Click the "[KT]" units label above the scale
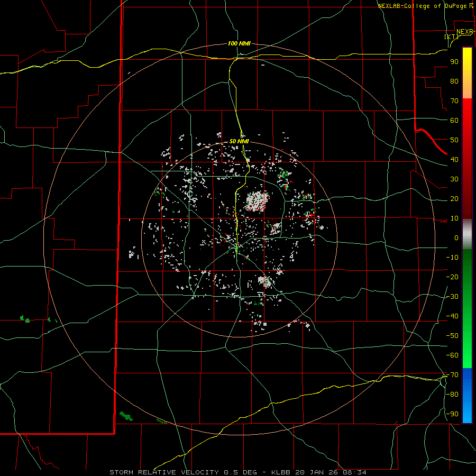 tap(452, 36)
